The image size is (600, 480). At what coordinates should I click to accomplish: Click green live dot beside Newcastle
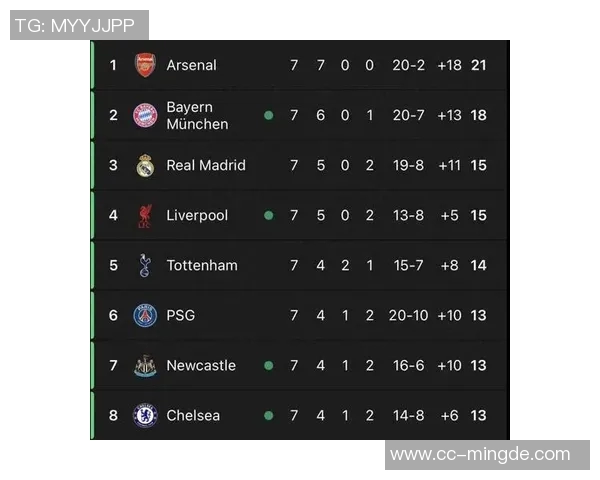tap(268, 365)
